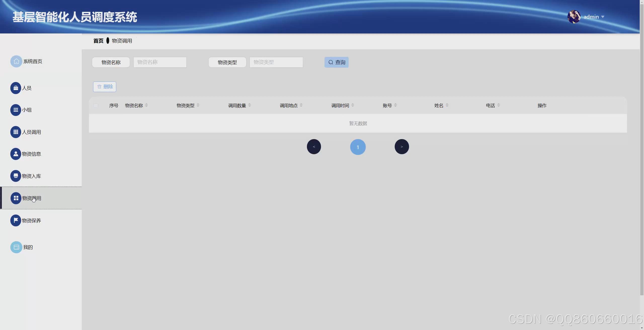
Task: Select 物资调用 in the sidebar
Action: pos(41,198)
